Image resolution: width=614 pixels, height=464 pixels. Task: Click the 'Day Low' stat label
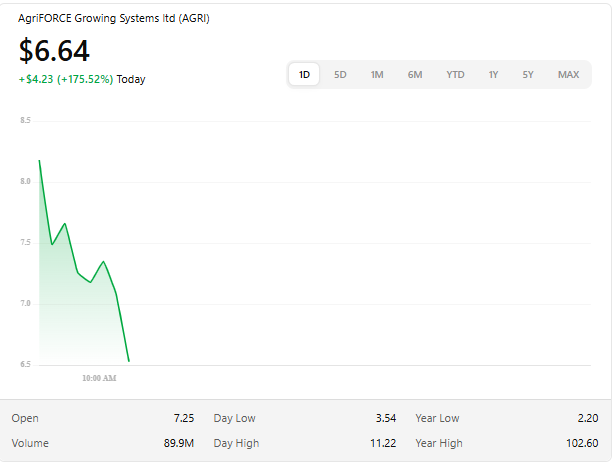pyautogui.click(x=235, y=418)
